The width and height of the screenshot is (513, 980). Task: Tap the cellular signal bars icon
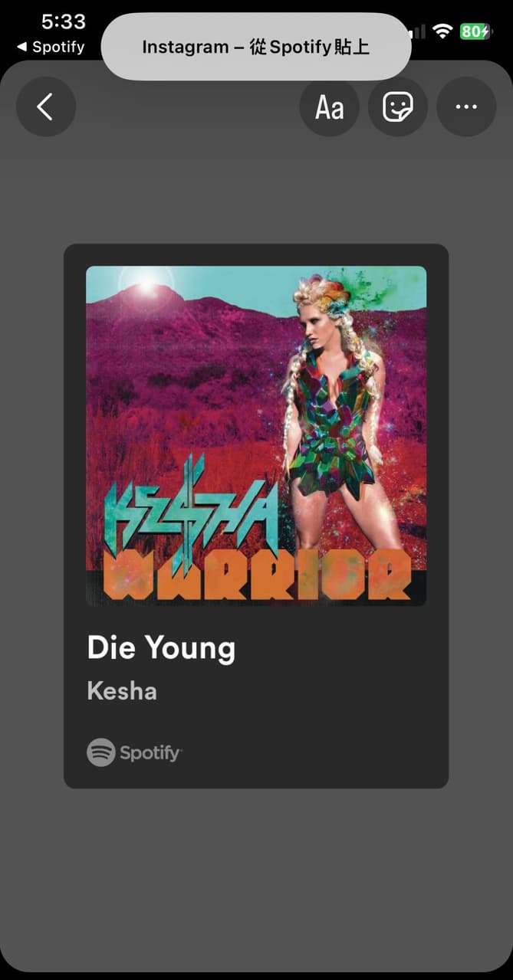click(x=418, y=31)
